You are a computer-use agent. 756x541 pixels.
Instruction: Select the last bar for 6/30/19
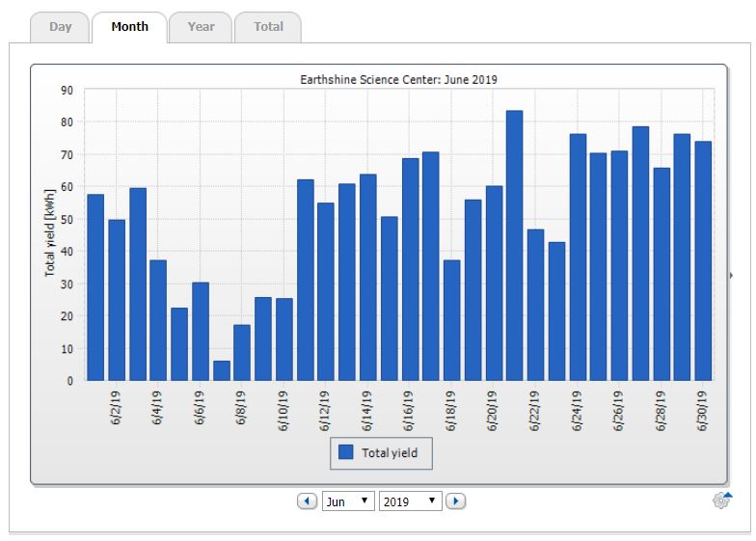(x=704, y=260)
